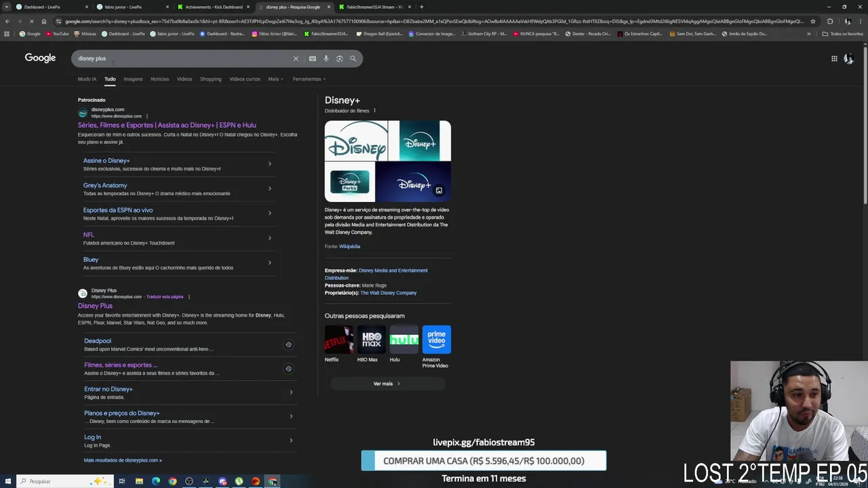The height and width of the screenshot is (488, 868).
Task: Click the Ver mais button
Action: pos(387,384)
